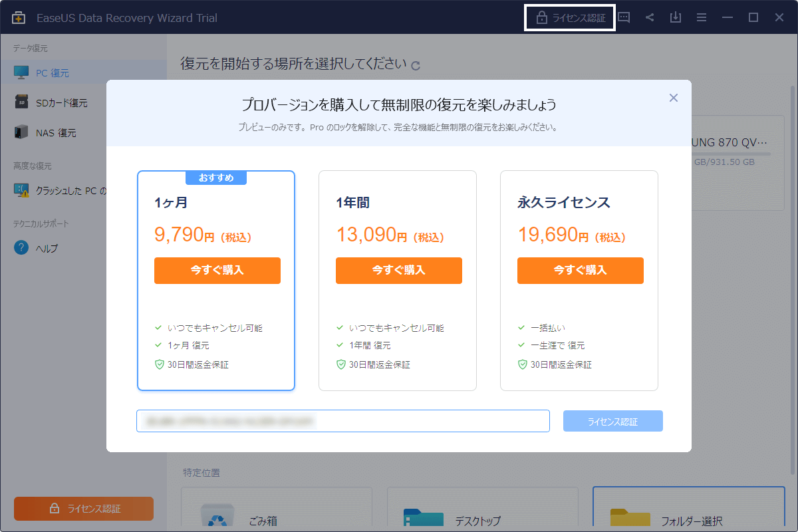The image size is (798, 532).
Task: Click the blue ライセンス認証 button in dialog
Action: coord(613,422)
